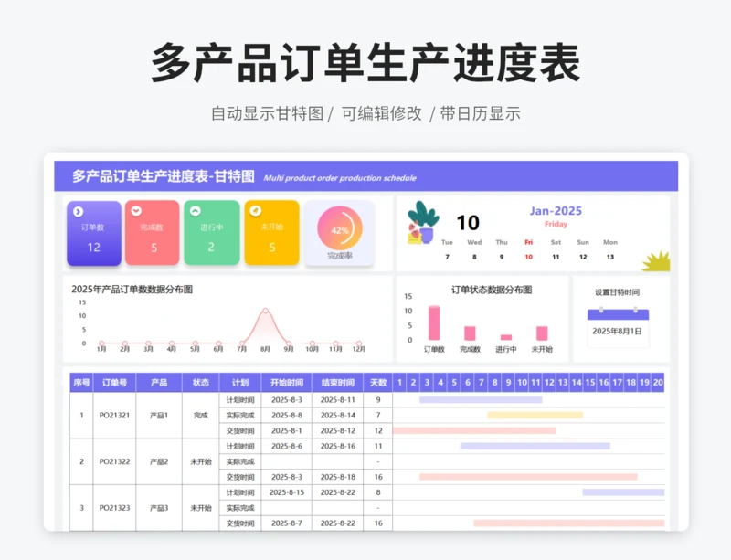The width and height of the screenshot is (731, 560).
Task: Click the 进行中 bar in status chart
Action: coord(506,337)
